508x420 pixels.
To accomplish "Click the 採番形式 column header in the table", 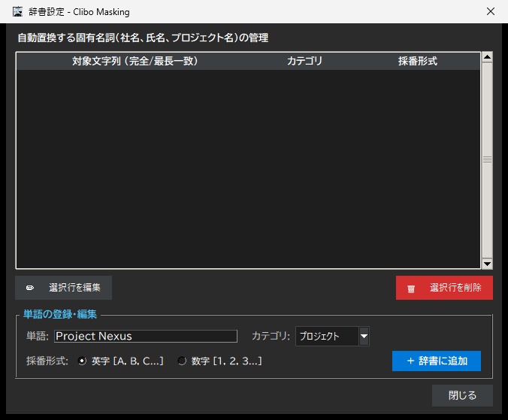I will [418, 61].
